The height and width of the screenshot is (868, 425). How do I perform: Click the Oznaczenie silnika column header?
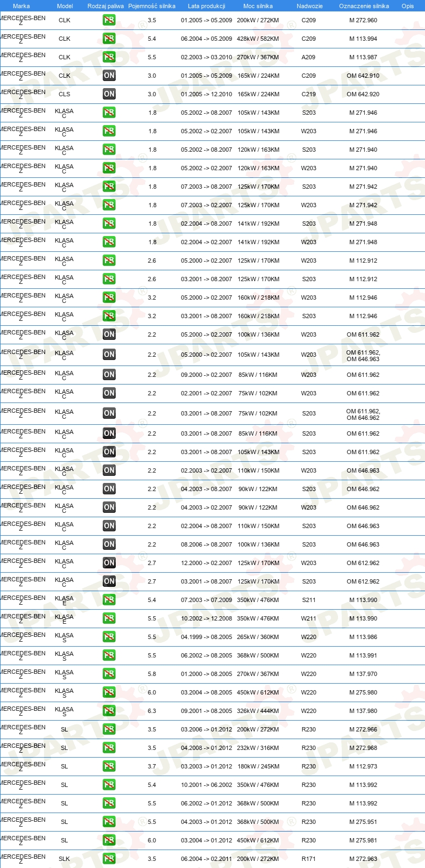point(364,6)
